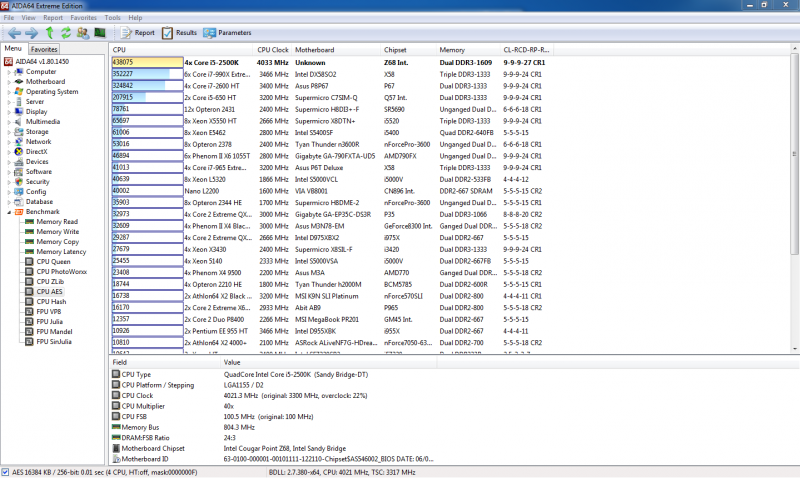Select the Config tree icon
The image size is (800, 478).
[19, 191]
